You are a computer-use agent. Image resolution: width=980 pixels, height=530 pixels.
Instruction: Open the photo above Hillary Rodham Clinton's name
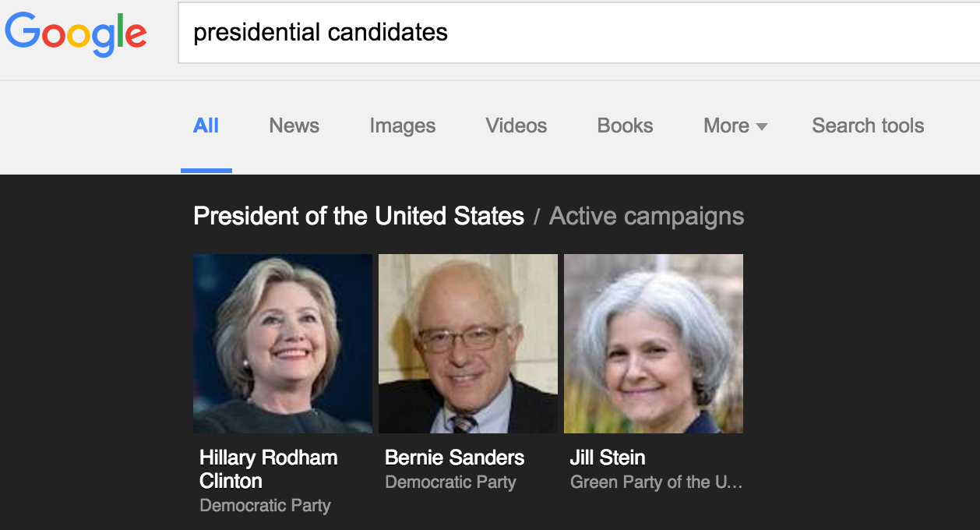coord(282,343)
